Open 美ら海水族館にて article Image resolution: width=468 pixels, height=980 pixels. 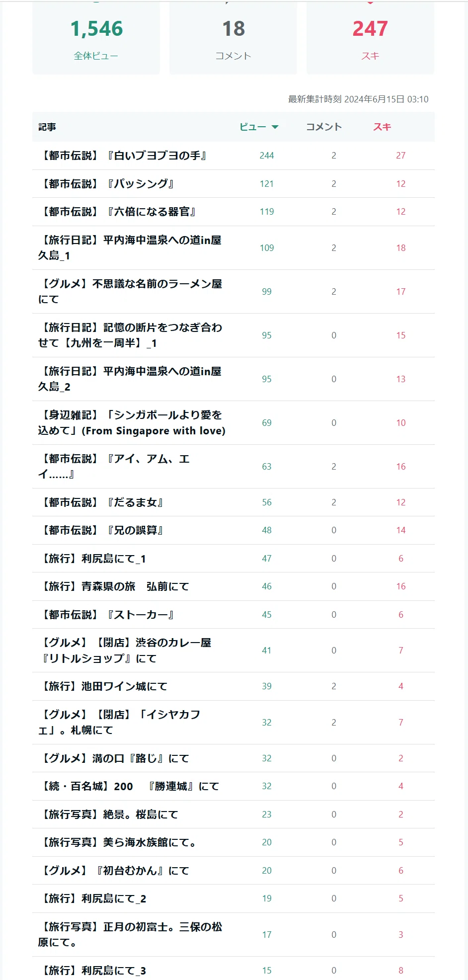(118, 842)
